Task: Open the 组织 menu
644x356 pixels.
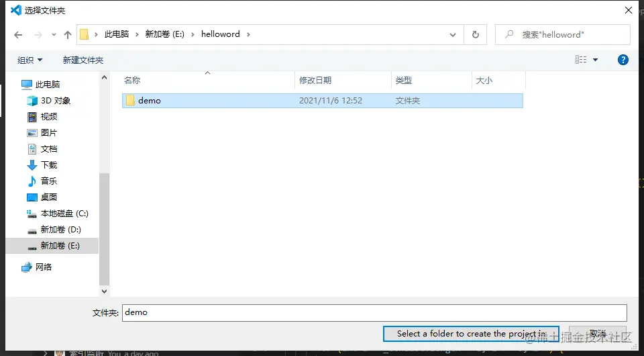Action: tap(30, 60)
